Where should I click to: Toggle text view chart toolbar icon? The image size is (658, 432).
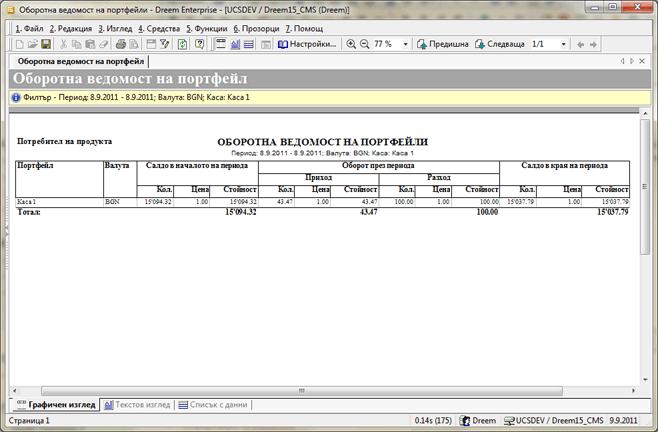235,44
